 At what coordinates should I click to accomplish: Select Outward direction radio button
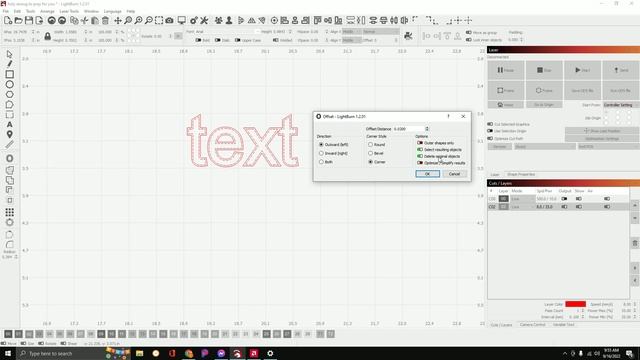[x=321, y=144]
